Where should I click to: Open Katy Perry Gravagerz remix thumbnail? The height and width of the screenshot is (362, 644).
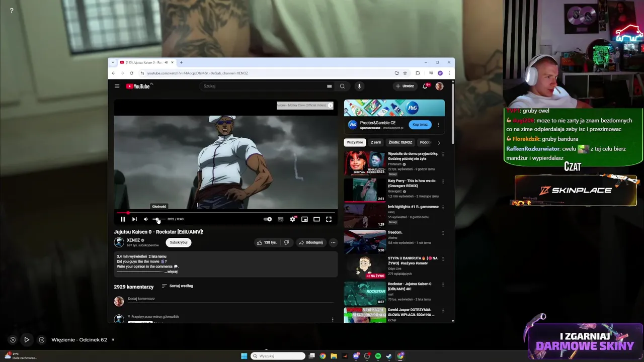point(365,190)
